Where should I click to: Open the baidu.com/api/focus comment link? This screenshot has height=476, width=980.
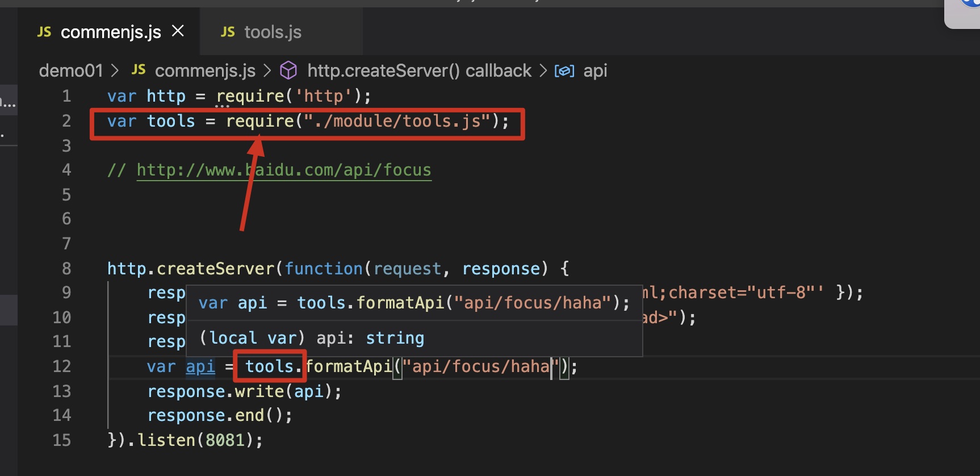284,170
